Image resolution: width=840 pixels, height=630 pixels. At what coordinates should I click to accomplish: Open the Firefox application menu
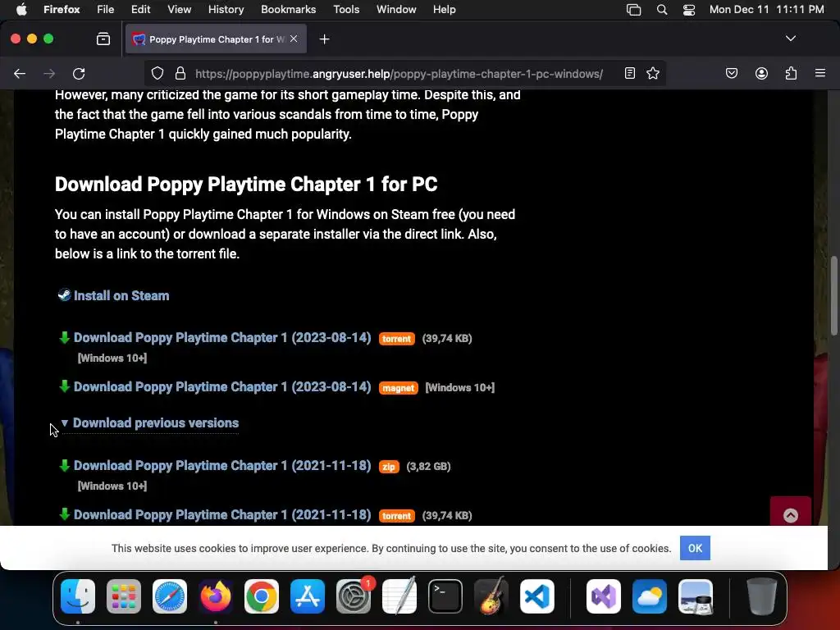click(62, 10)
